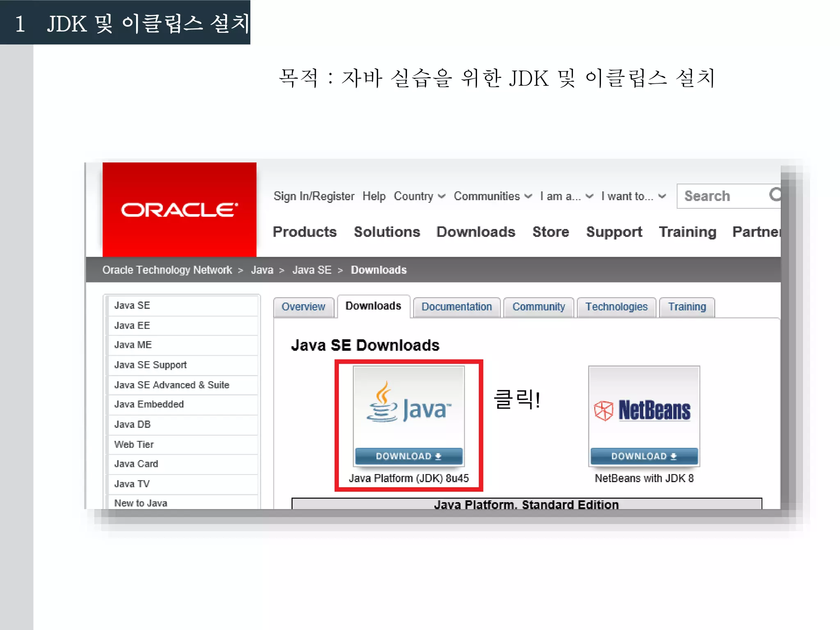Select Java Card in sidebar
Viewport: 840px width, 630px height.
click(183, 464)
